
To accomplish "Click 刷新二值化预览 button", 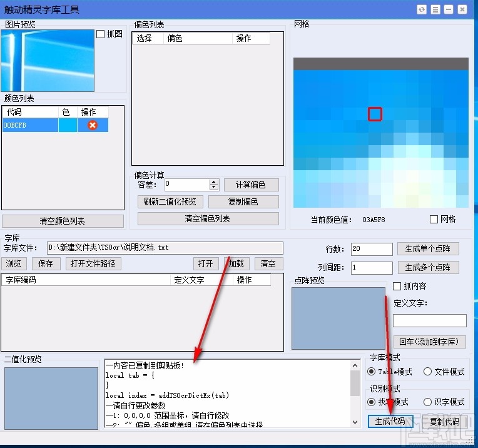I will pos(170,201).
